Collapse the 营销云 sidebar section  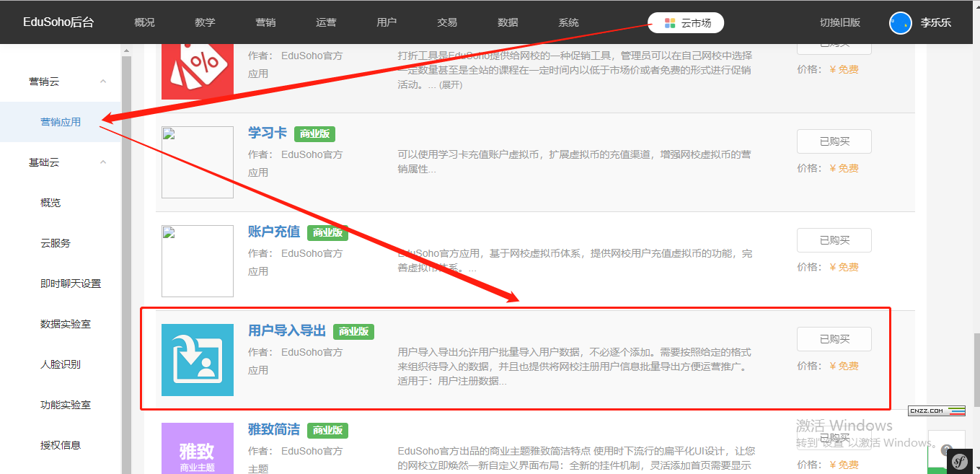click(x=103, y=82)
